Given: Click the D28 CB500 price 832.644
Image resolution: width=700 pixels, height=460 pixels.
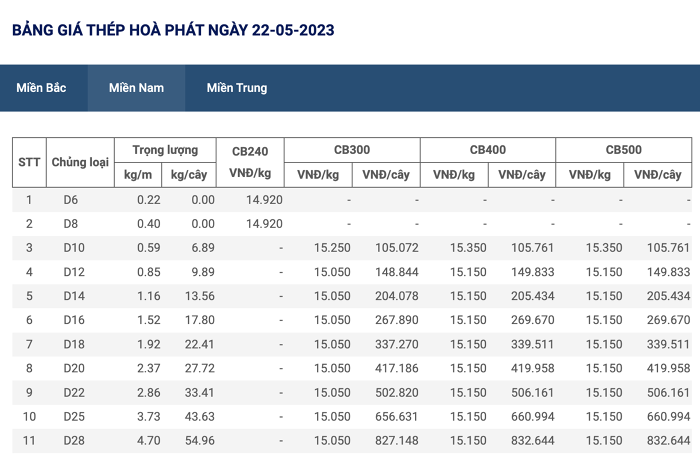Looking at the screenshot, I should 668,440.
